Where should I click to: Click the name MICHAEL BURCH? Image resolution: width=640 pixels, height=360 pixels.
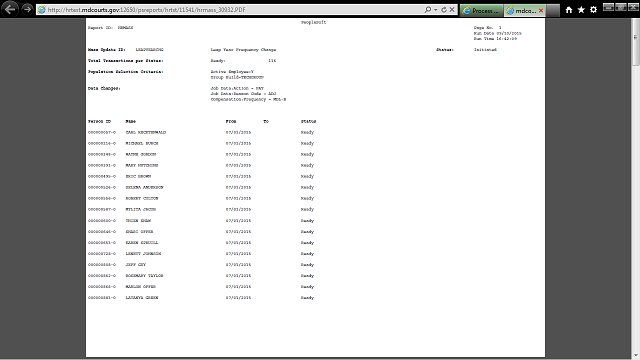(x=142, y=144)
